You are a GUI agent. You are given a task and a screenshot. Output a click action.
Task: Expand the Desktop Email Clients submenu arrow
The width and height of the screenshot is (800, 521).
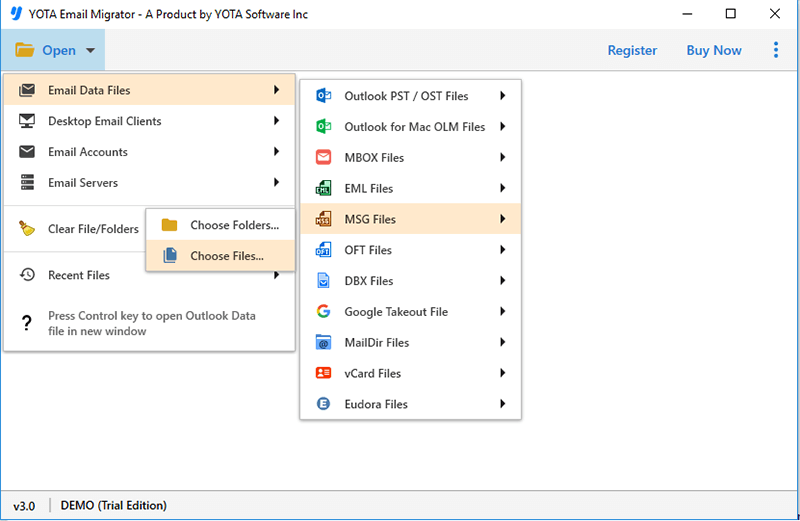pos(277,120)
